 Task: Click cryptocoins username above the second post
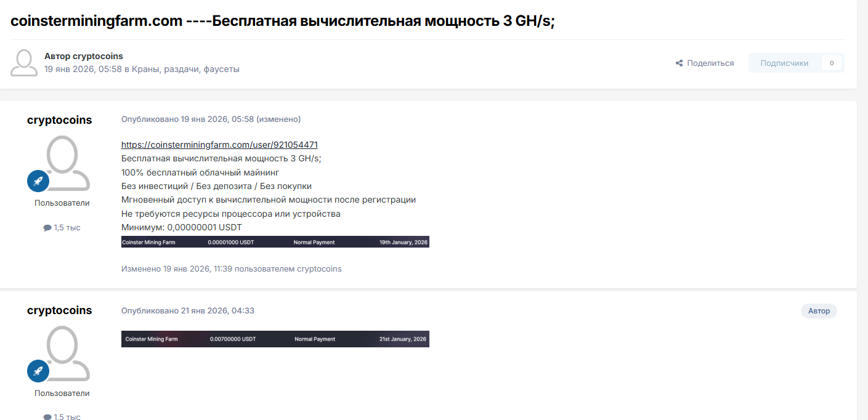pos(59,310)
